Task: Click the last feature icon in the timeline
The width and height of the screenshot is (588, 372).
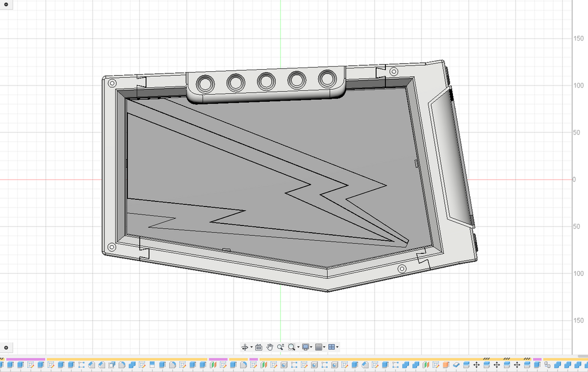Action: [x=584, y=364]
